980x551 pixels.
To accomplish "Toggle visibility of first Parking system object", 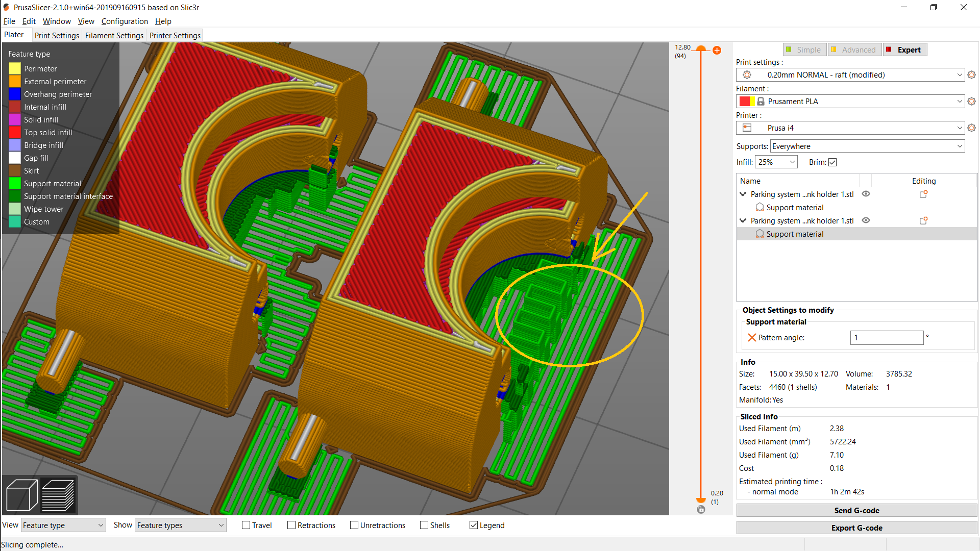I will click(x=866, y=194).
